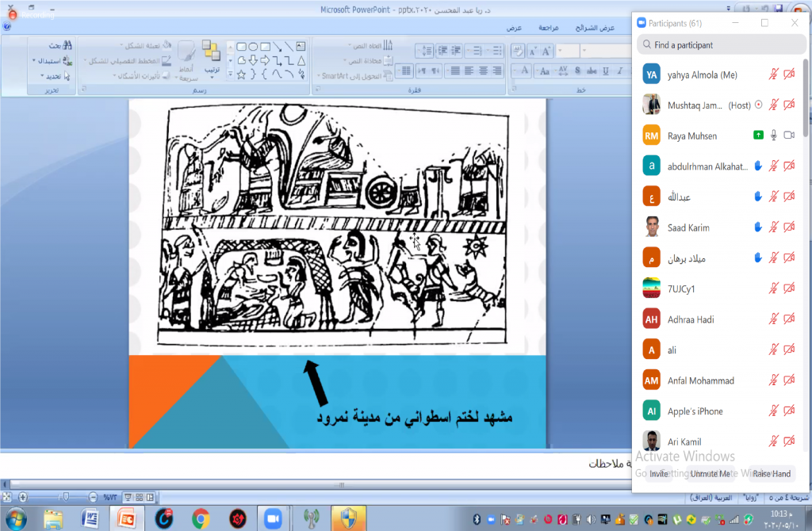The width and height of the screenshot is (812, 531).
Task: Select the oval shape in shapes gallery
Action: pos(253,47)
